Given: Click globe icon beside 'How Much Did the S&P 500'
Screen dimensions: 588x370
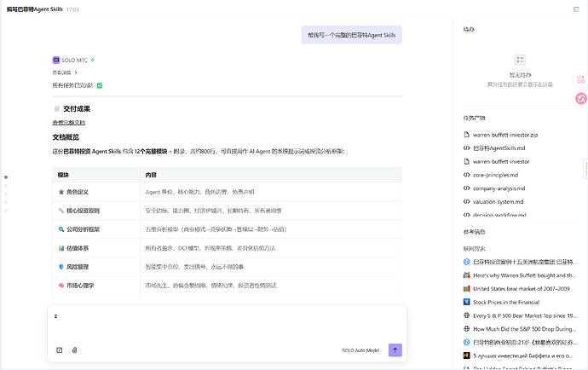Looking at the screenshot, I should pyautogui.click(x=466, y=329).
